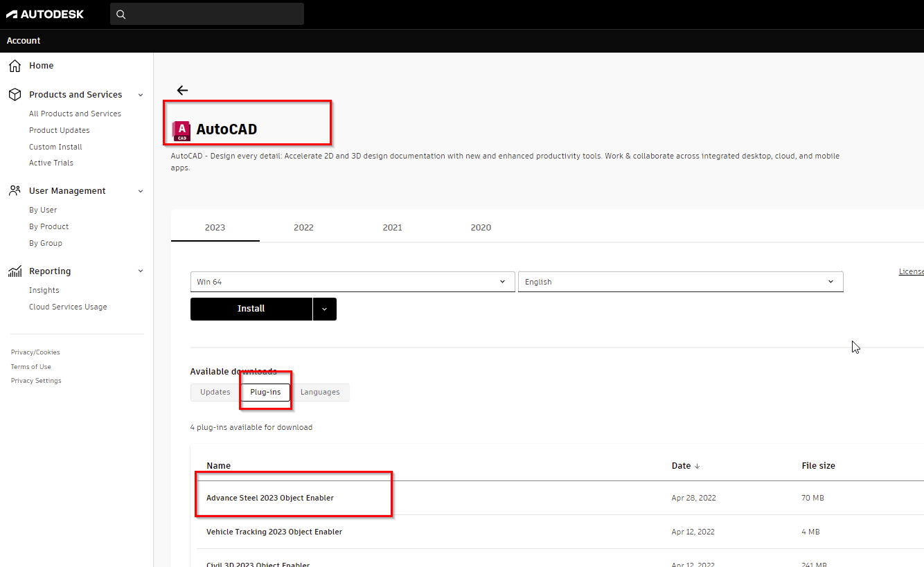Sort by Date column arrow
Screen dimensions: 924x567
[697, 466]
